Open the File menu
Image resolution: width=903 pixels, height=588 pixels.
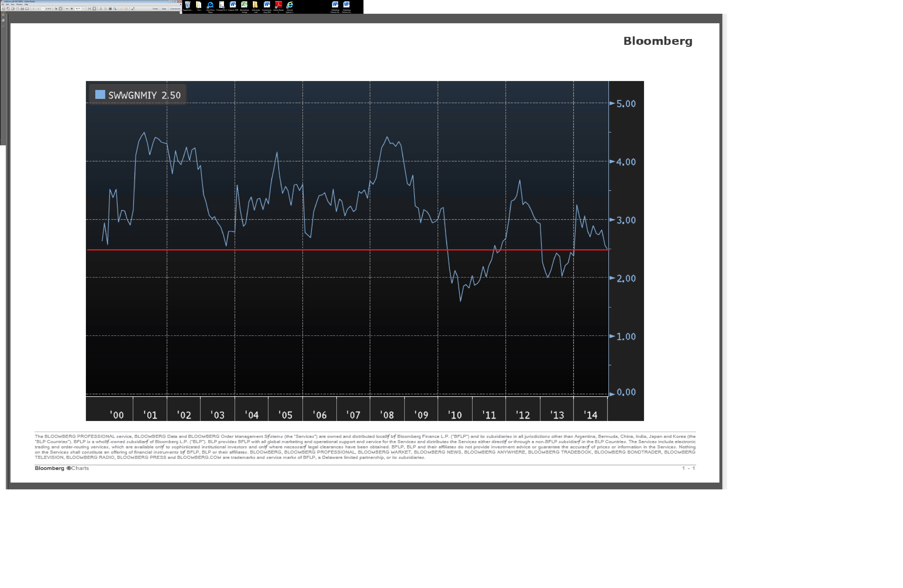point(3,5)
